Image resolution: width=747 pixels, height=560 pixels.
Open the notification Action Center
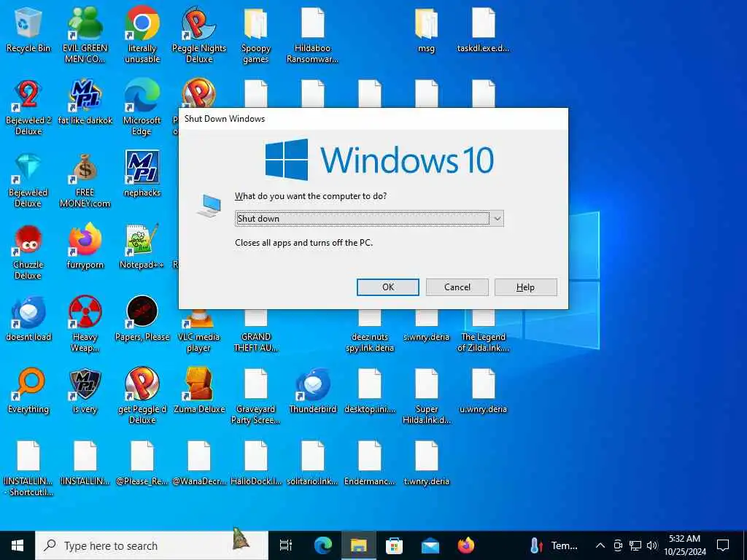[x=723, y=545]
